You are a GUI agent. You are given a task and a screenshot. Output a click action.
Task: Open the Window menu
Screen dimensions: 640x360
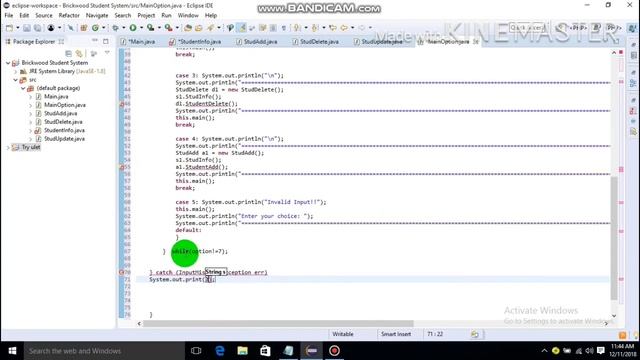pyautogui.click(x=188, y=16)
